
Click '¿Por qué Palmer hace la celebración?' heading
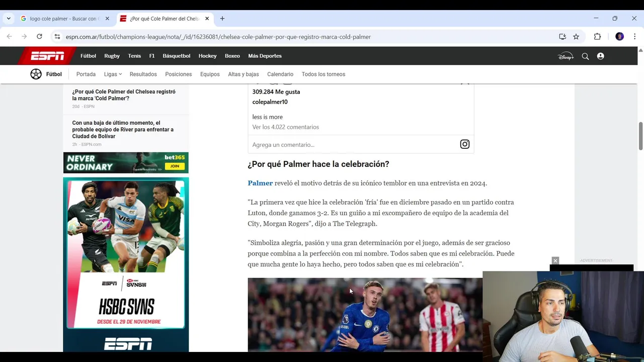(318, 164)
